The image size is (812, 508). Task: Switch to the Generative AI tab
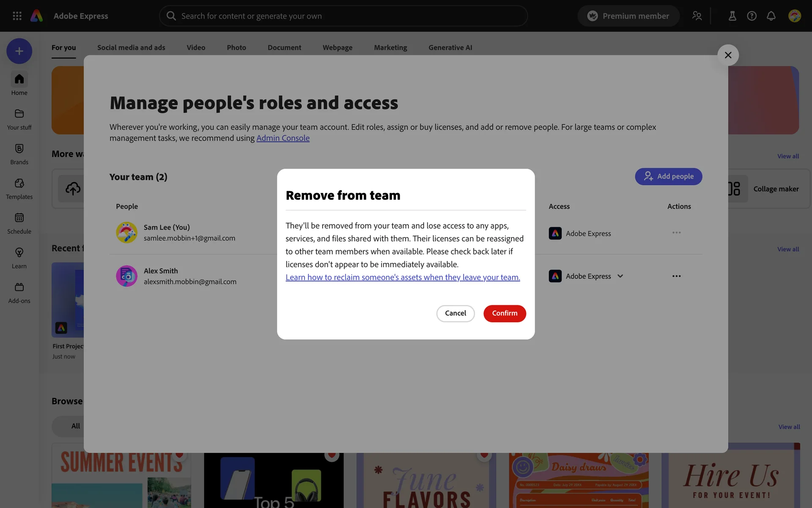click(x=450, y=47)
